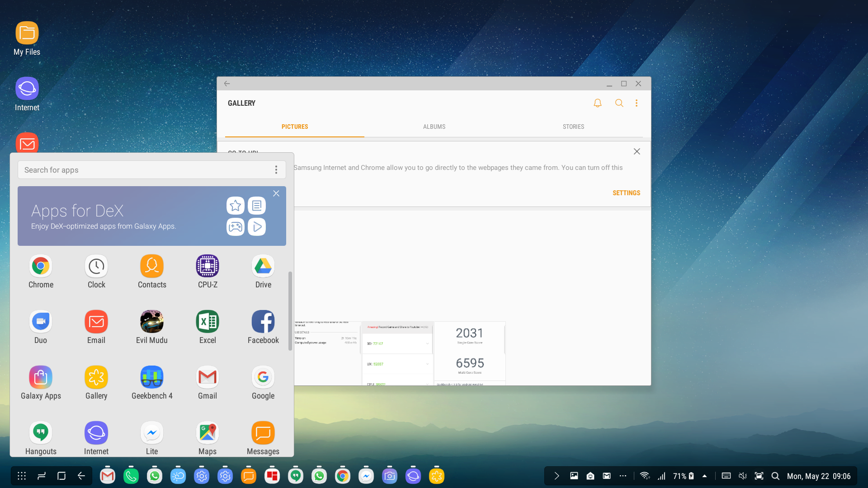The image size is (868, 488).
Task: Open Chrome from the taskbar
Action: [x=343, y=476]
